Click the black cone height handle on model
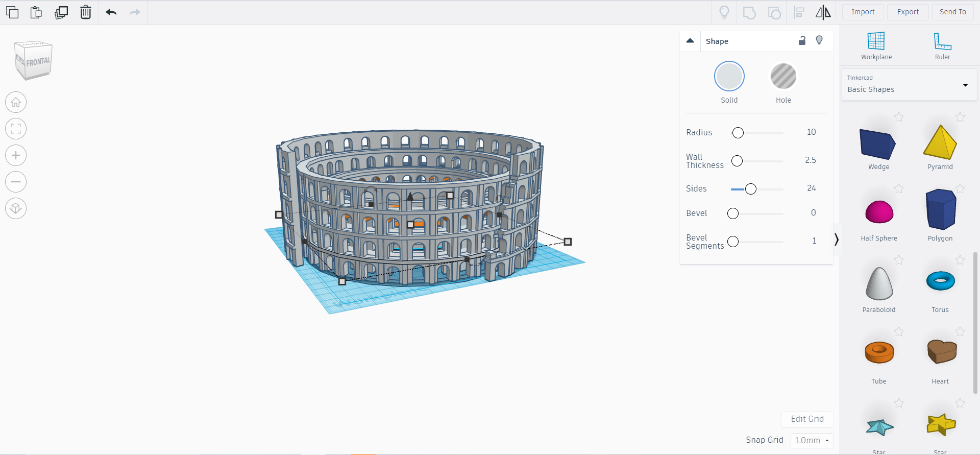This screenshot has width=980, height=455. click(x=410, y=196)
